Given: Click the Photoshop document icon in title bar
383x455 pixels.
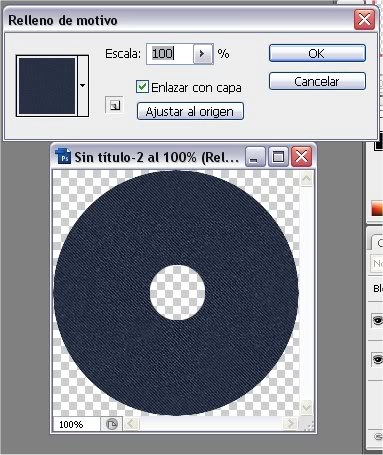Looking at the screenshot, I should coord(64,156).
